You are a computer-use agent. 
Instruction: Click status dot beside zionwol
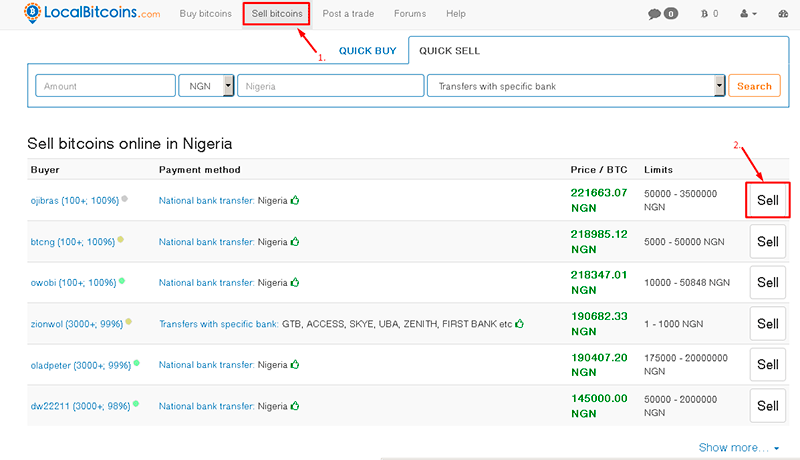(x=129, y=322)
